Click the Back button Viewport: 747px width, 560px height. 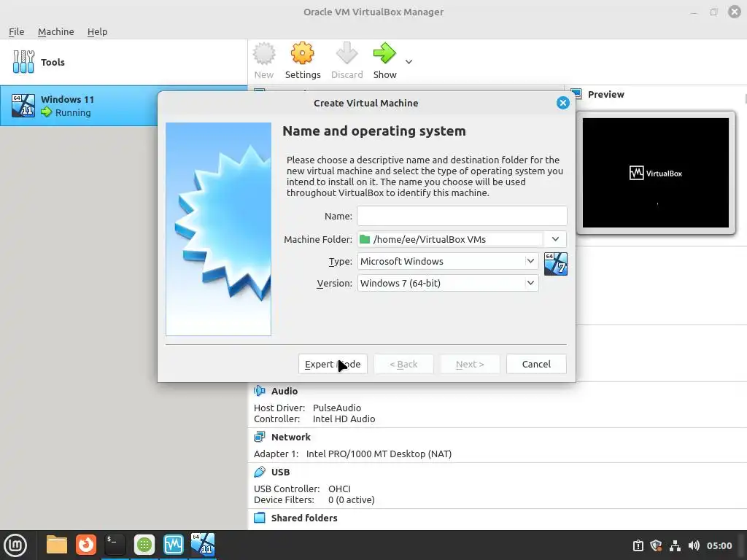click(x=403, y=364)
